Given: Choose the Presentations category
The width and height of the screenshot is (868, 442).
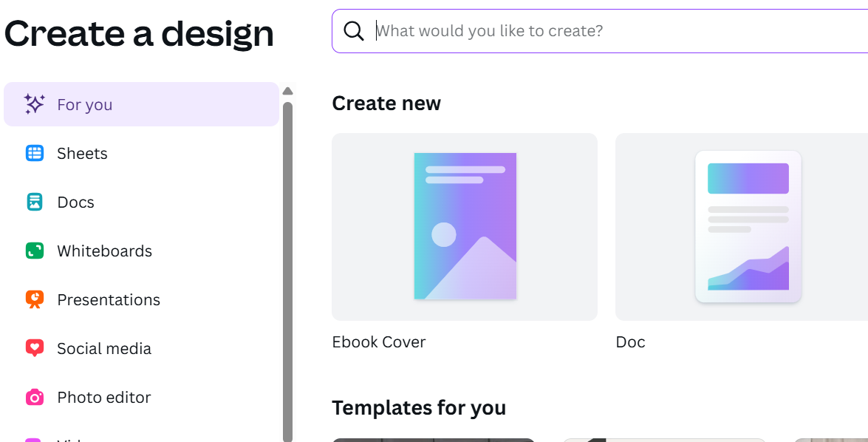Looking at the screenshot, I should click(x=109, y=300).
